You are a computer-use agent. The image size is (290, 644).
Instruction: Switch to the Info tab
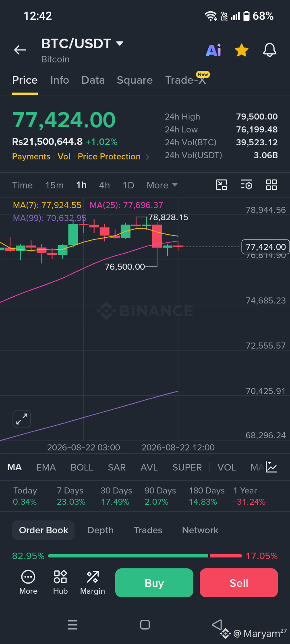[x=60, y=80]
